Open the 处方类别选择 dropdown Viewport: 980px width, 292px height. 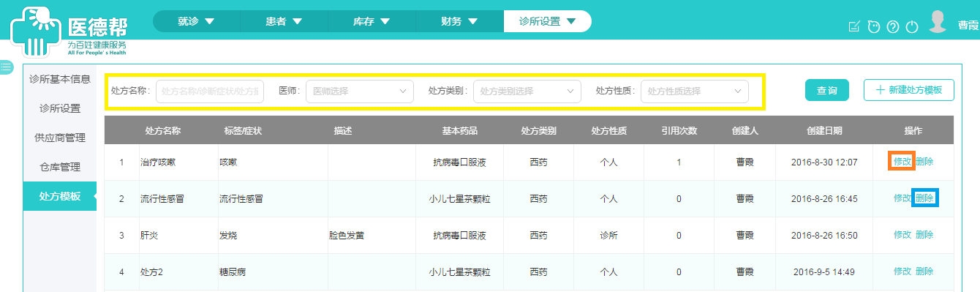527,91
